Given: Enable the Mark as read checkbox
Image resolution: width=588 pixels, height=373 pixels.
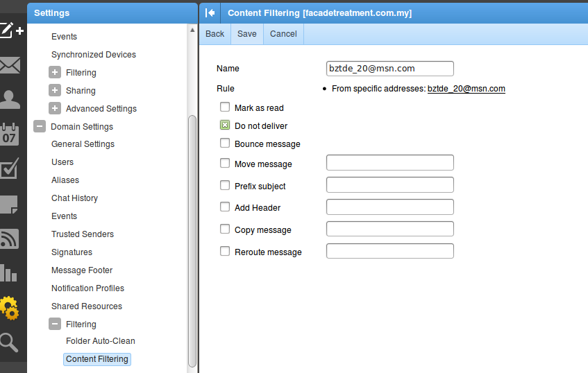Looking at the screenshot, I should pos(225,107).
